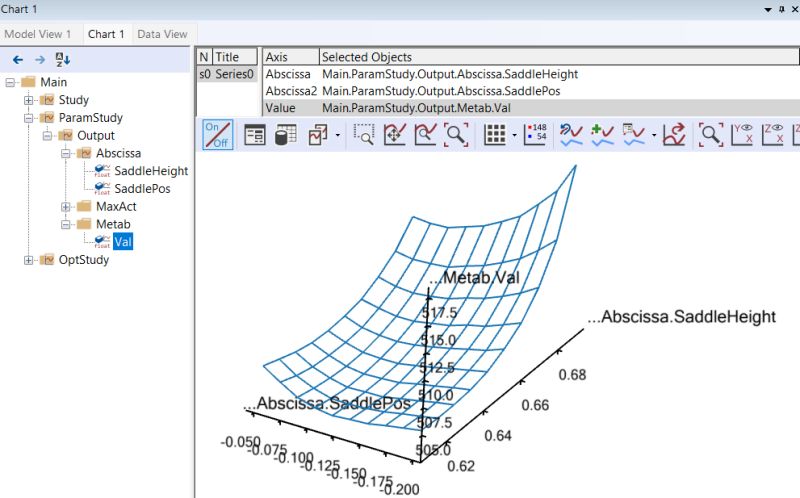The height and width of the screenshot is (498, 800).
Task: Select the zoom chart curve tool
Action: click(425, 135)
